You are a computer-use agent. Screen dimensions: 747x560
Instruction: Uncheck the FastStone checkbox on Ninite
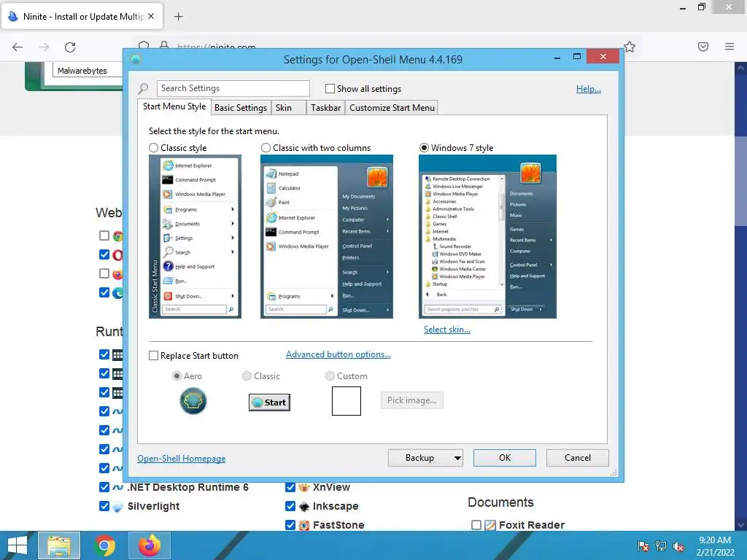[x=290, y=525]
